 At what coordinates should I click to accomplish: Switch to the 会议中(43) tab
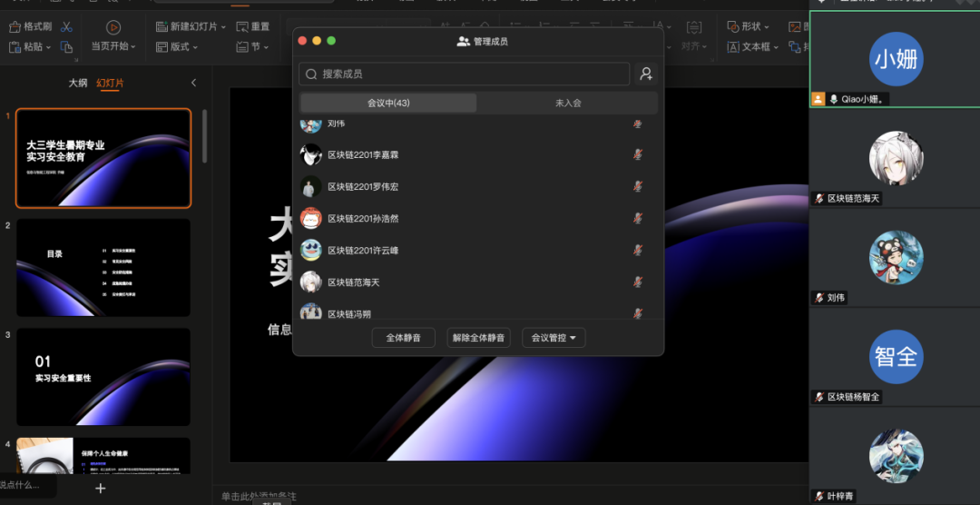388,104
